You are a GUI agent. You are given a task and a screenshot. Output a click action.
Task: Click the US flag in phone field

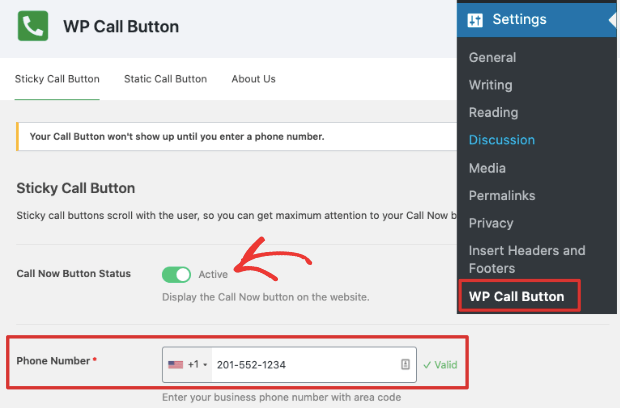[175, 365]
